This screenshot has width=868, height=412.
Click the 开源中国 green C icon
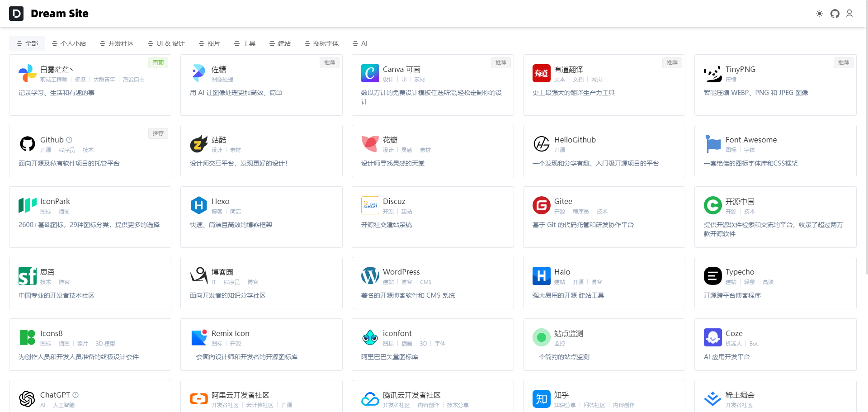point(713,205)
